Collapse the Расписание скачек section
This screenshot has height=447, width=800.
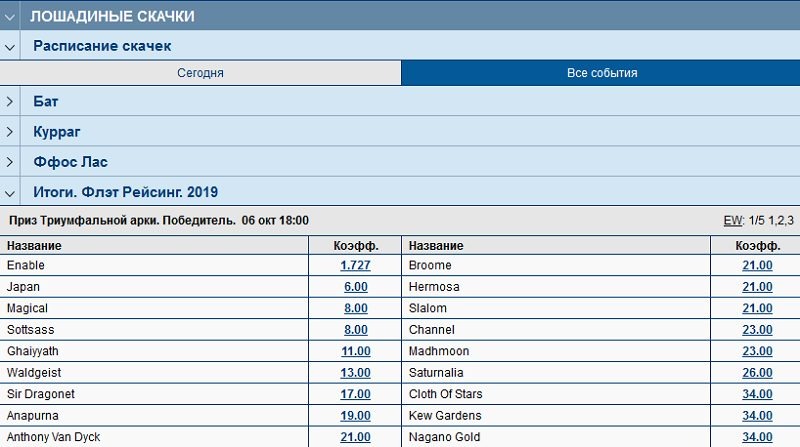pyautogui.click(x=10, y=46)
